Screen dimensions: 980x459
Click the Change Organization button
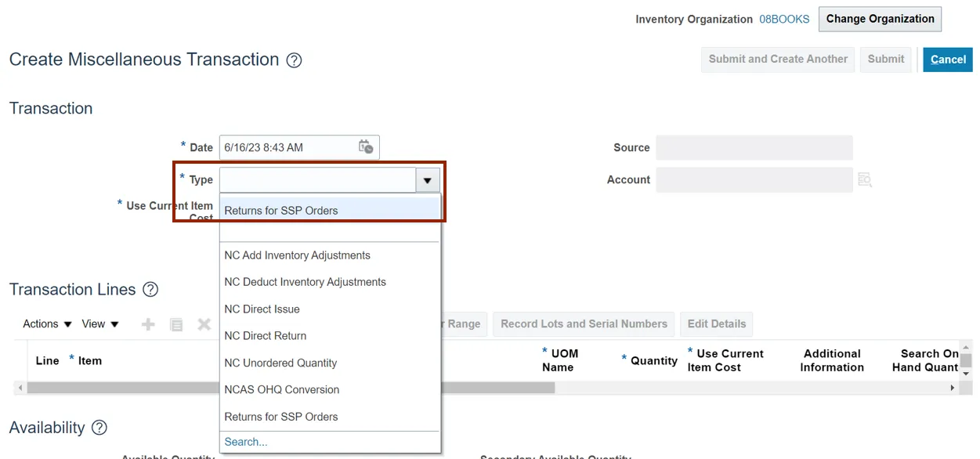click(x=880, y=19)
